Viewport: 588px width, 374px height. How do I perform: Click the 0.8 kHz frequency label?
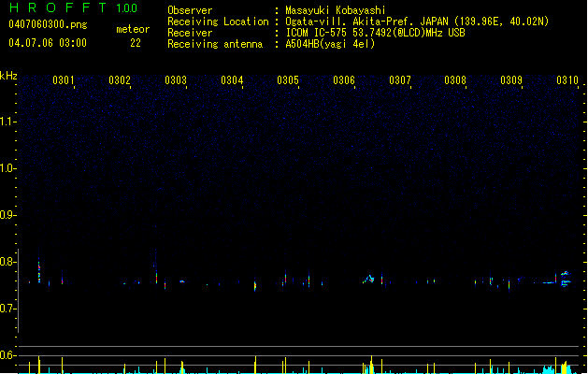click(x=7, y=262)
